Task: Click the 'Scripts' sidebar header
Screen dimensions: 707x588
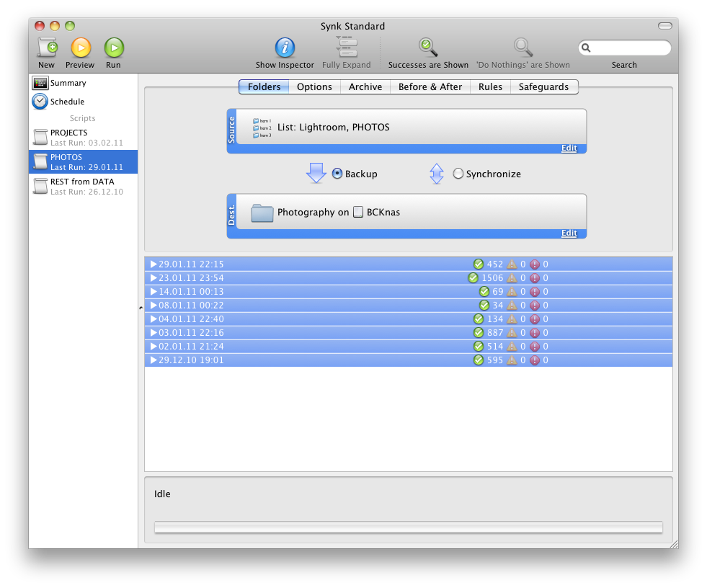Action: pos(82,118)
